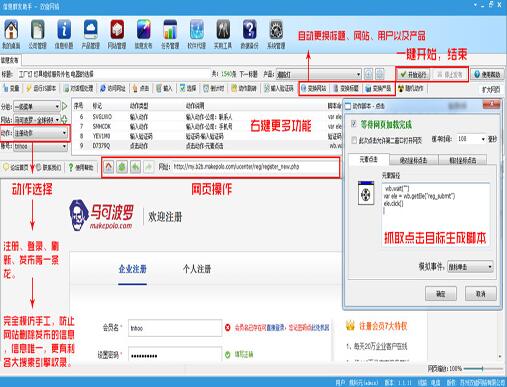This screenshot has width=507, height=387.
Task: Click the 使用帮助 button at top right
Action: pyautogui.click(x=487, y=74)
